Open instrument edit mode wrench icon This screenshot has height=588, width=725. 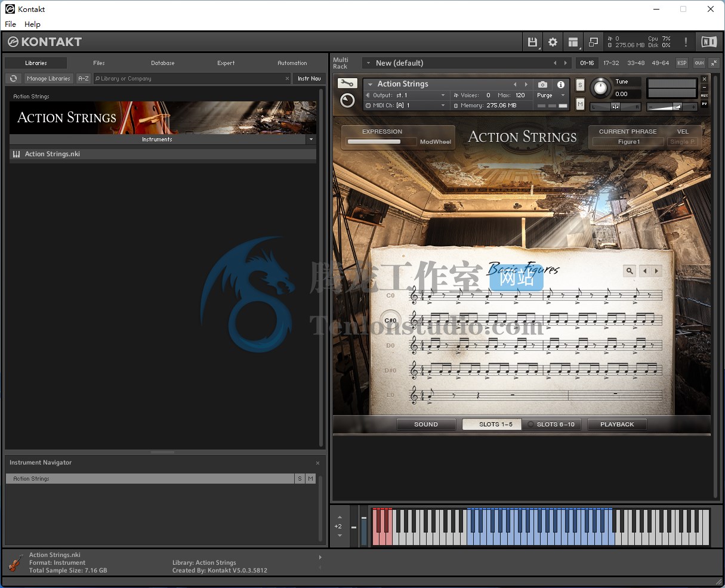coord(347,83)
